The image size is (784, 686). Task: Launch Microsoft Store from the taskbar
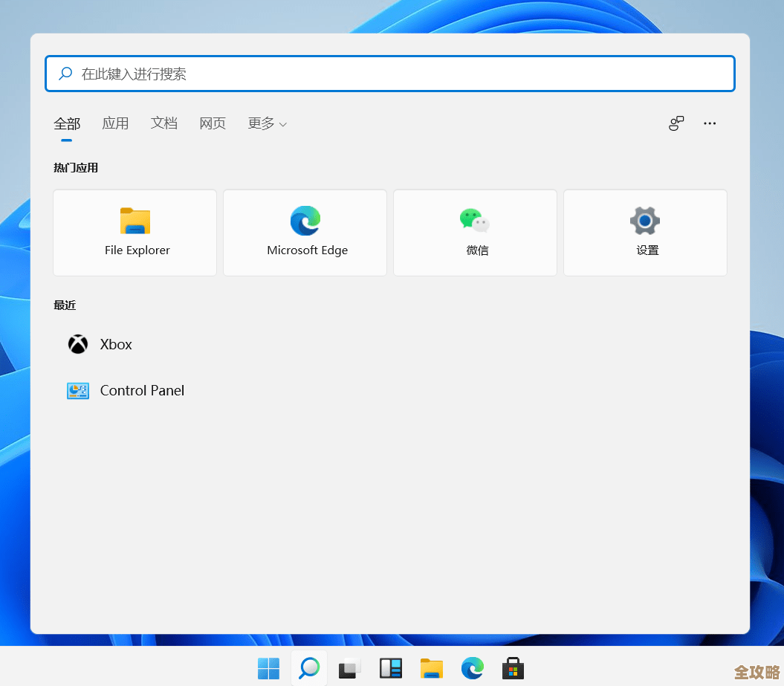click(x=513, y=668)
